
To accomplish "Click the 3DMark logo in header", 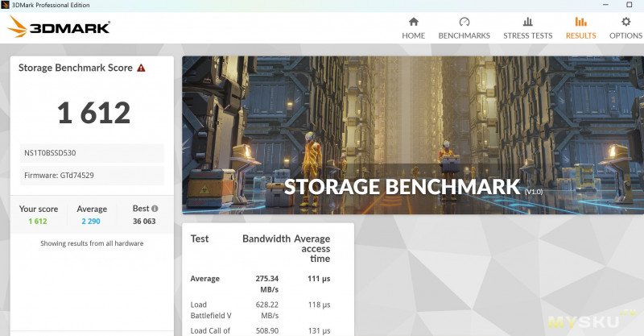I will pos(59,27).
